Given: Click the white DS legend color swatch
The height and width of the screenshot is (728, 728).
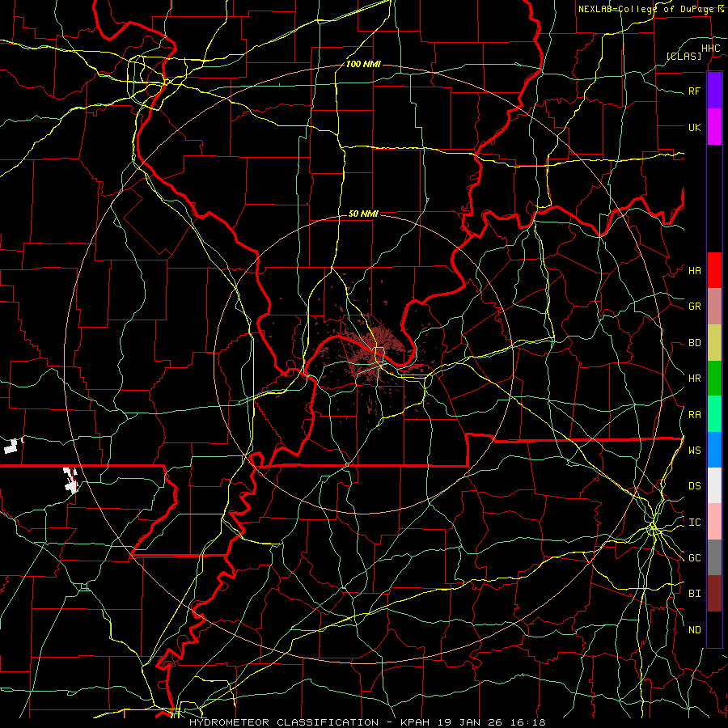Looking at the screenshot, I should (x=714, y=485).
